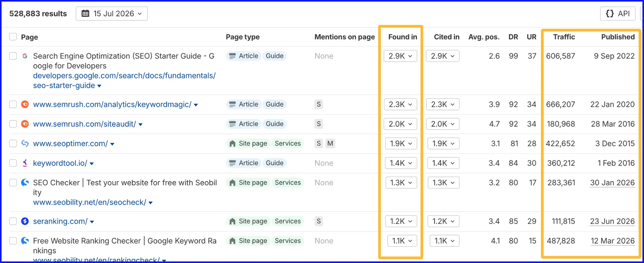Open the www.seoptimer.com/ link
Viewport: 644px width, 263px height.
[70, 144]
